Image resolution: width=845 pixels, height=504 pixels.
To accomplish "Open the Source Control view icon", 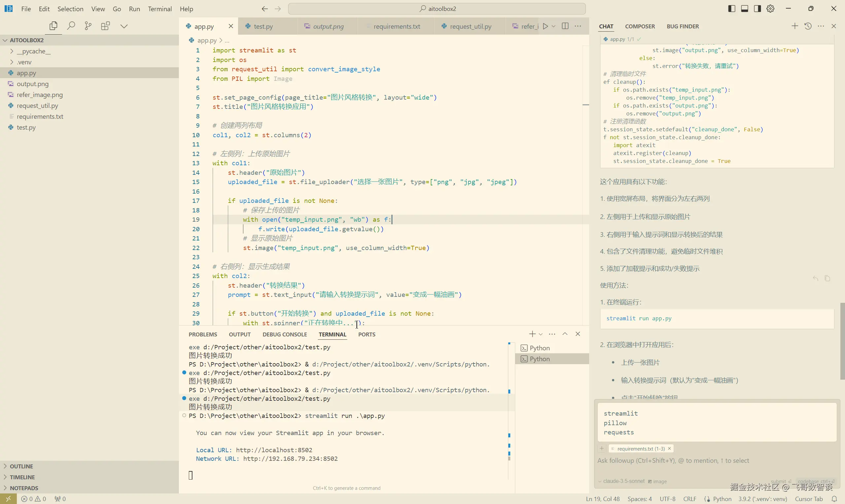I will [x=88, y=26].
